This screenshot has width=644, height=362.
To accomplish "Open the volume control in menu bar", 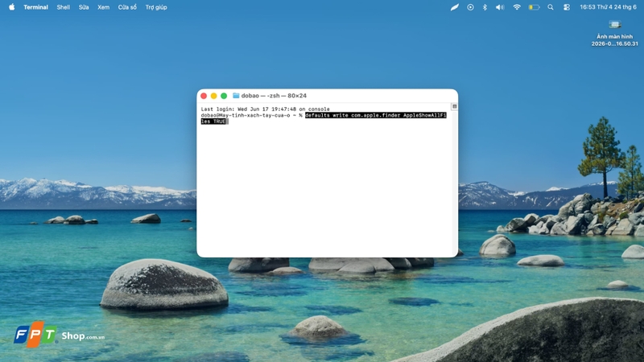I will pos(500,7).
